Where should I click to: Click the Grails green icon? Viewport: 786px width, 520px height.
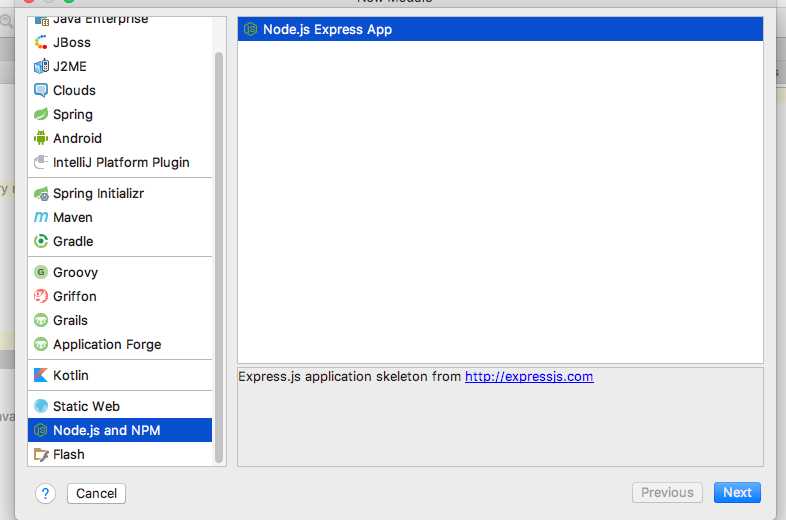41,320
